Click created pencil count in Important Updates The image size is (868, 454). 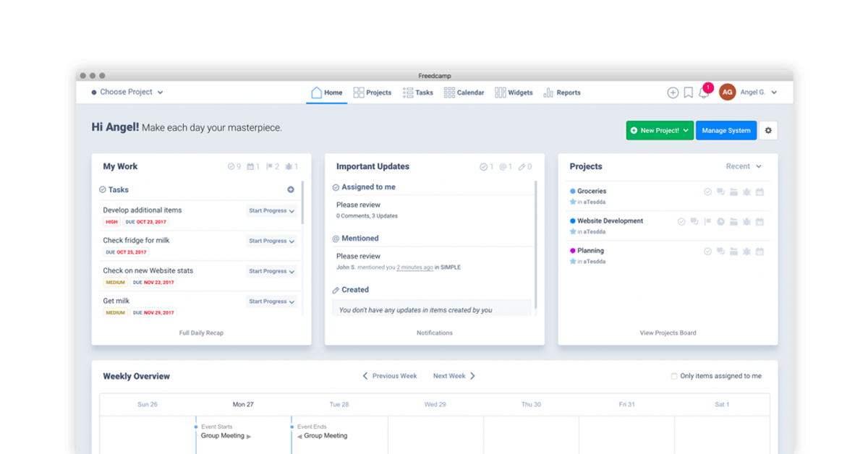(x=525, y=166)
